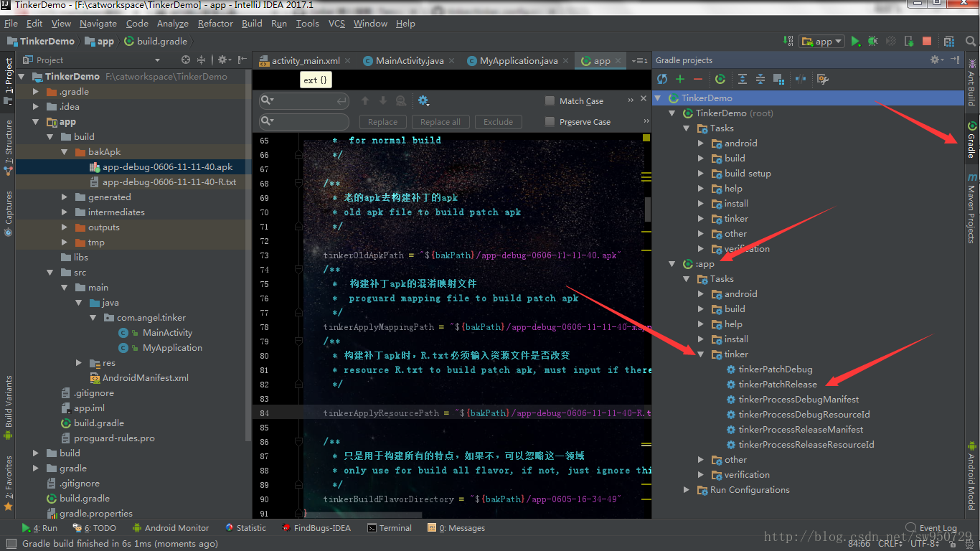Click the Replace button
This screenshot has height=551, width=980.
[x=383, y=122]
